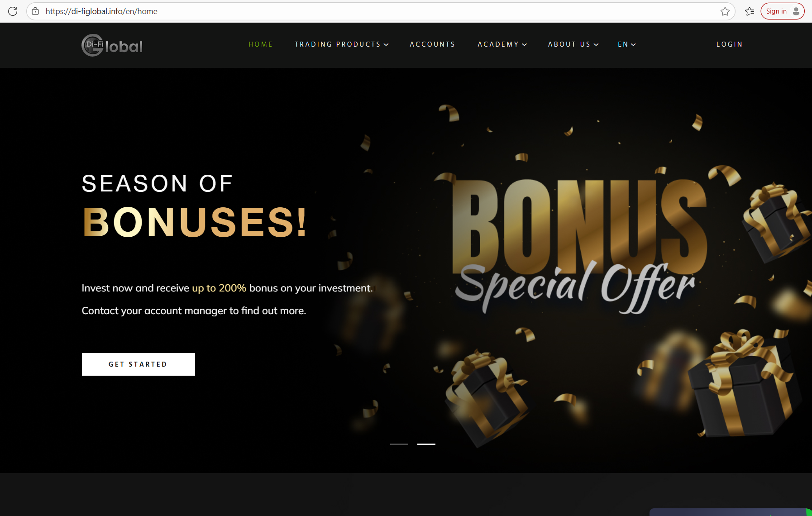
Task: Expand the Academy dropdown menu
Action: click(x=502, y=44)
